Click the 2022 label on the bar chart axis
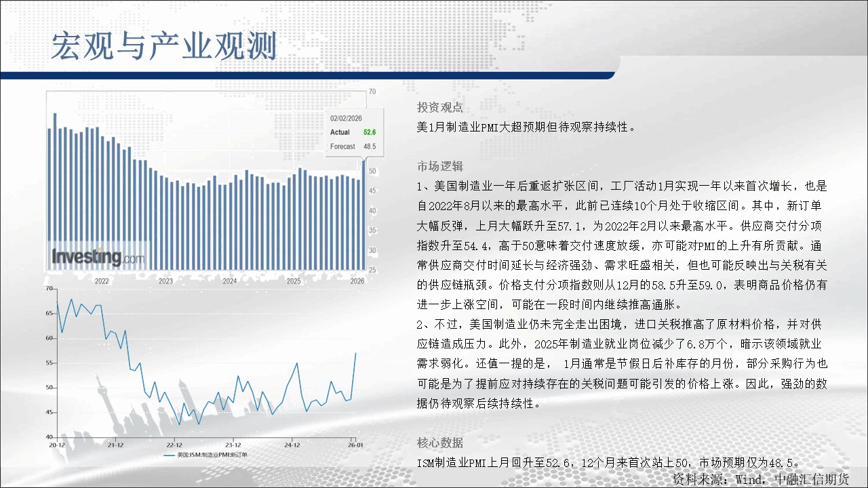868x488 pixels. click(102, 281)
